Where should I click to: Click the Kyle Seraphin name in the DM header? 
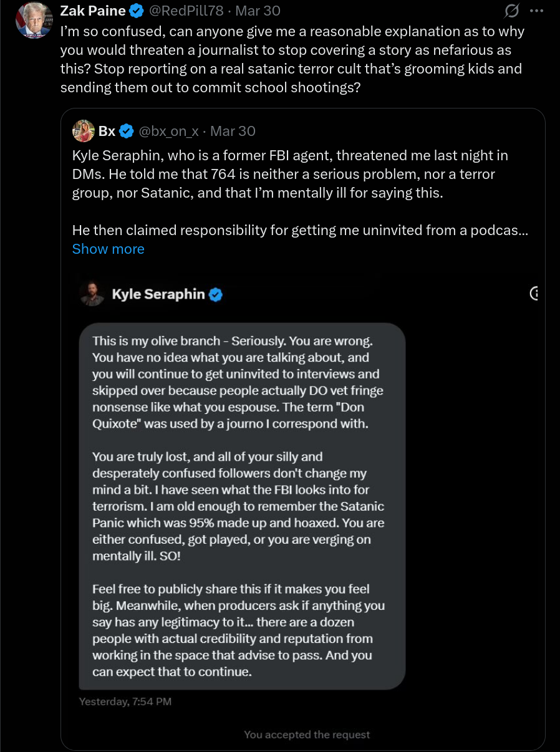click(158, 294)
